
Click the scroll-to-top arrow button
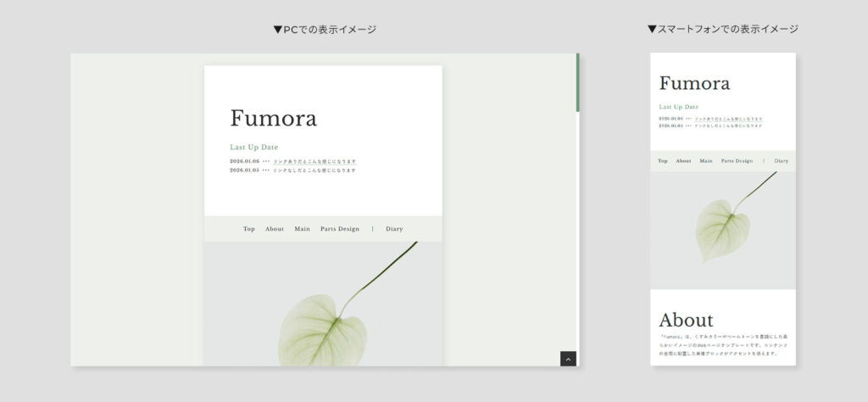coord(568,359)
